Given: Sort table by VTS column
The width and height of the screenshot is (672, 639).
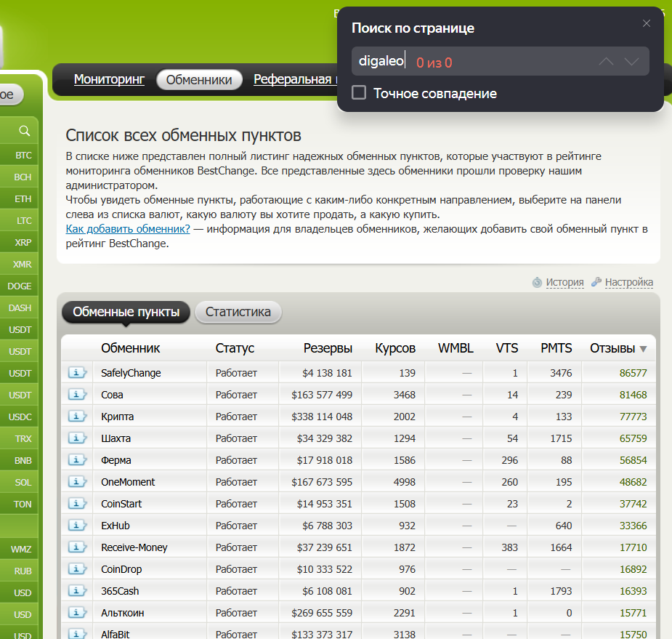Looking at the screenshot, I should pyautogui.click(x=507, y=348).
